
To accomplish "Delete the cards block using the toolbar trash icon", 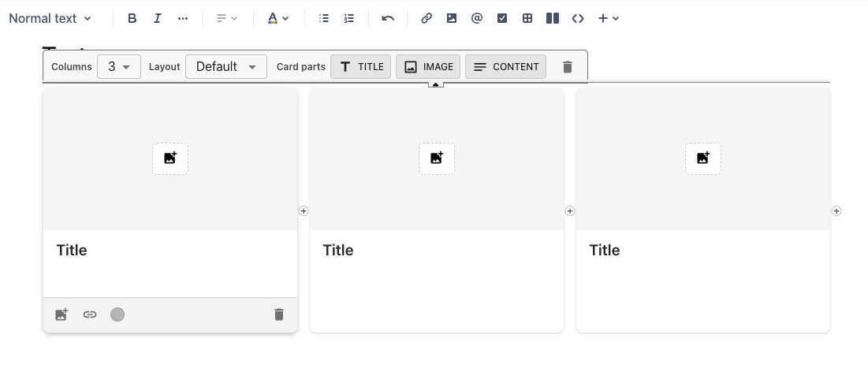I will 568,67.
